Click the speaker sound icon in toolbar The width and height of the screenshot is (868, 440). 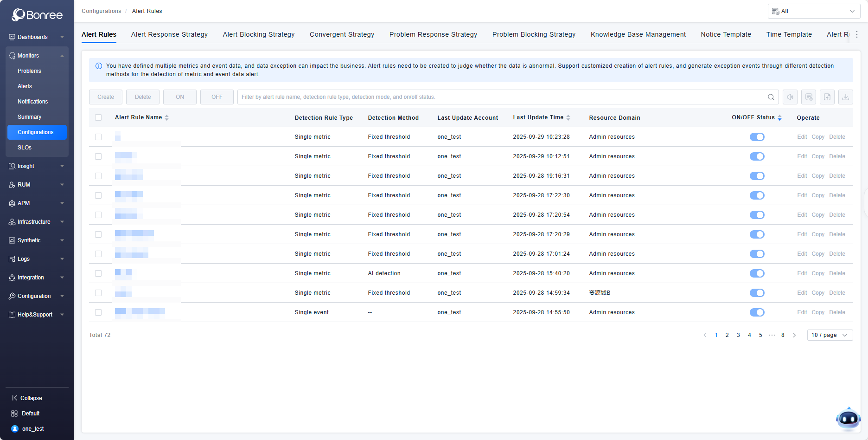pyautogui.click(x=790, y=97)
